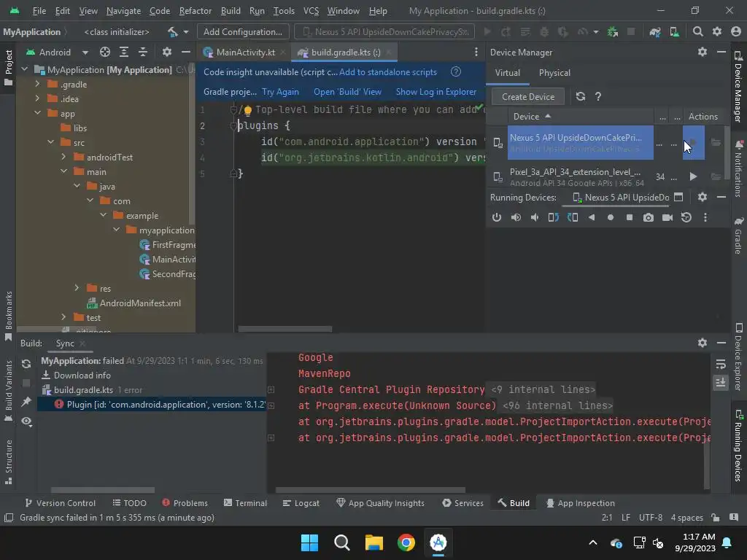747x560 pixels.
Task: Select AndroidManifest.xml in project tree
Action: pyautogui.click(x=140, y=303)
